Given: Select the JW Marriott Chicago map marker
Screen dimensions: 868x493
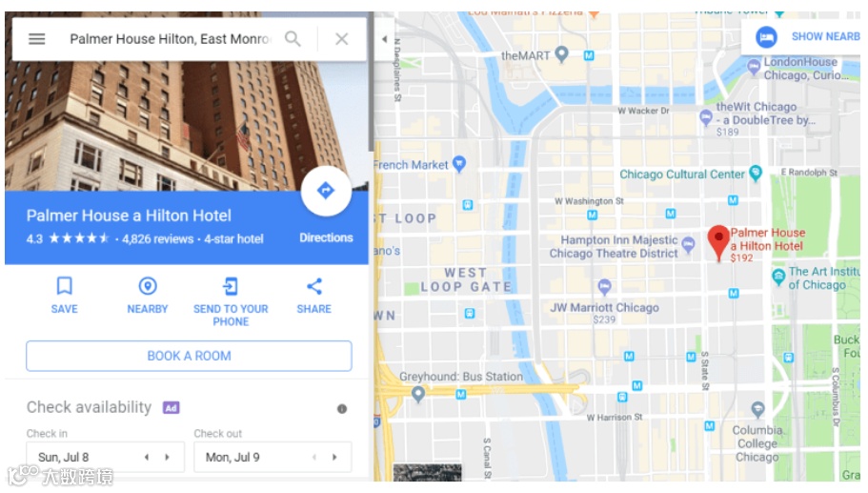Looking at the screenshot, I should (604, 287).
